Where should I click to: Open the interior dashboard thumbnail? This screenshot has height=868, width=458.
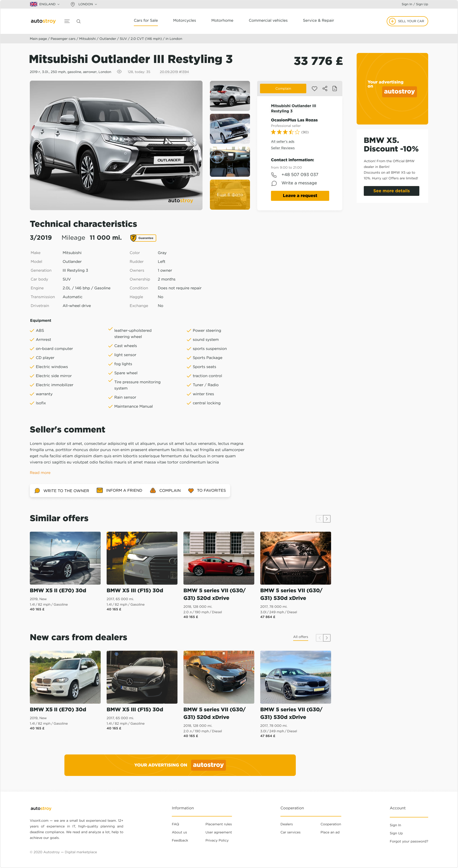click(230, 162)
